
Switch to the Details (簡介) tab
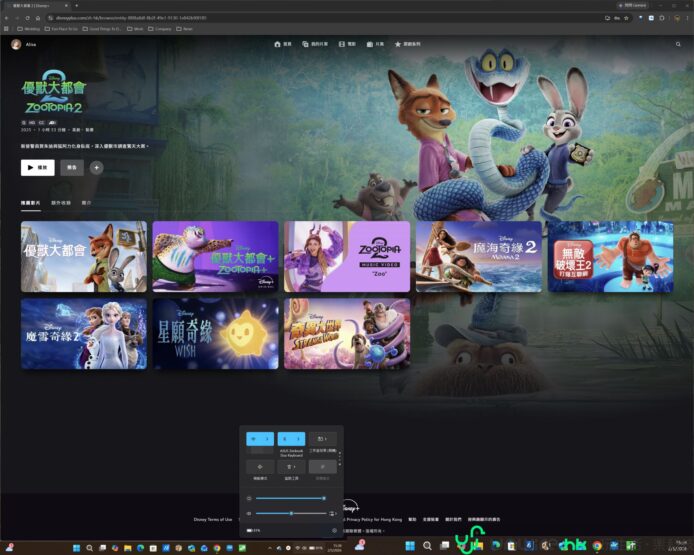click(x=86, y=203)
